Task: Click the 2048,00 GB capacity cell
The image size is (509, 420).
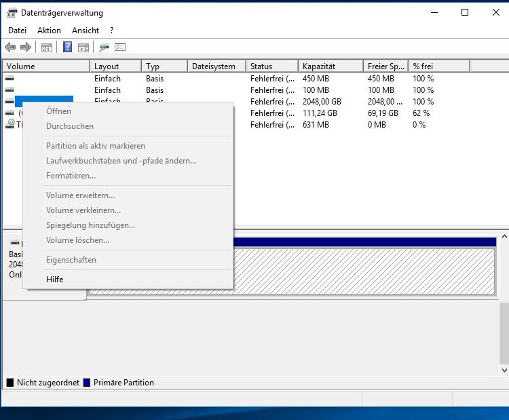Action: (x=322, y=102)
